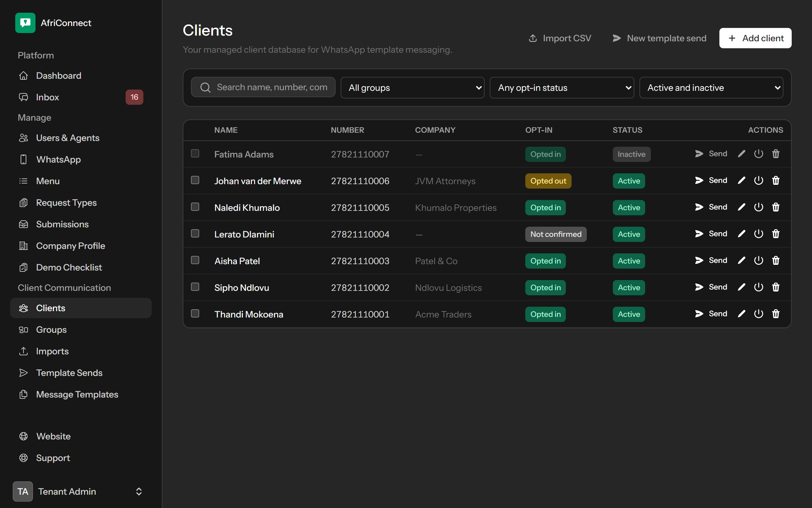Edit Sipho Ndlovu with the pencil icon
Image resolution: width=812 pixels, height=508 pixels.
pyautogui.click(x=742, y=287)
